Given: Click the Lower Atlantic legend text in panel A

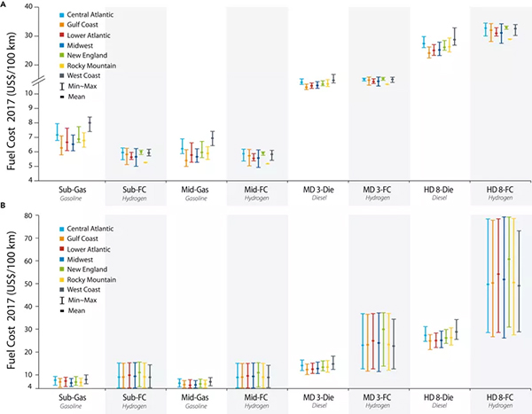Looking at the screenshot, I should [88, 37].
